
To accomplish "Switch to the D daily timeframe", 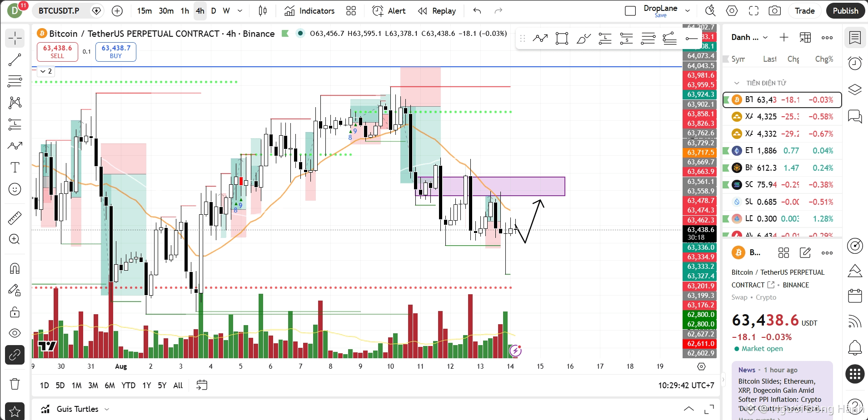I will [x=214, y=11].
